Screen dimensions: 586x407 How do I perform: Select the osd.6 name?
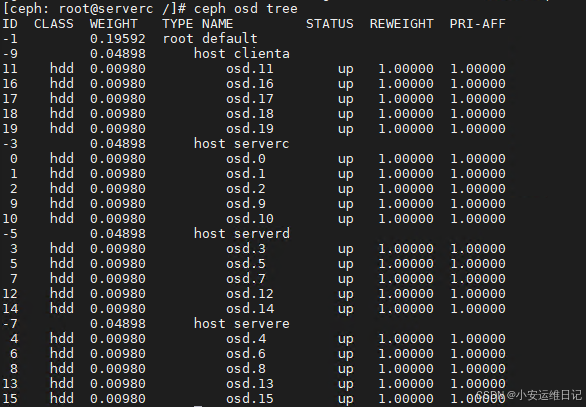pyautogui.click(x=246, y=354)
